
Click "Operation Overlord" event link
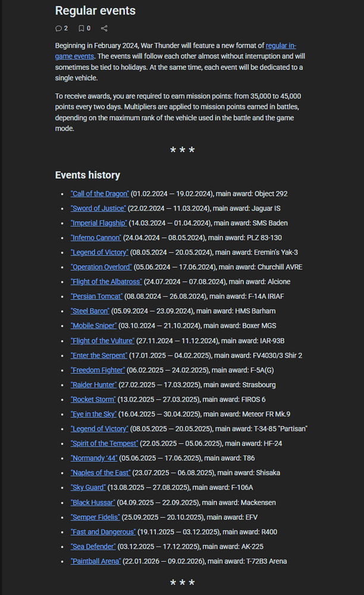101,267
